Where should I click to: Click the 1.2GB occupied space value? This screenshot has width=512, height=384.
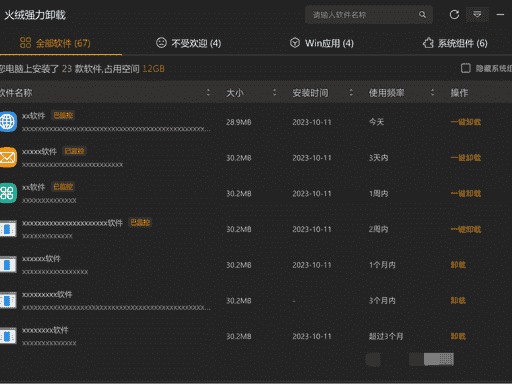tap(154, 69)
